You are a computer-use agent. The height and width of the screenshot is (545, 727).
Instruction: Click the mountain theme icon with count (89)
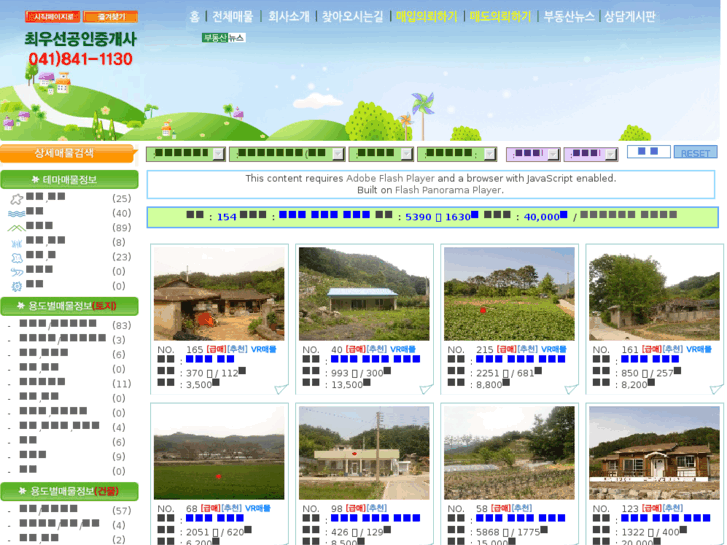tap(17, 228)
